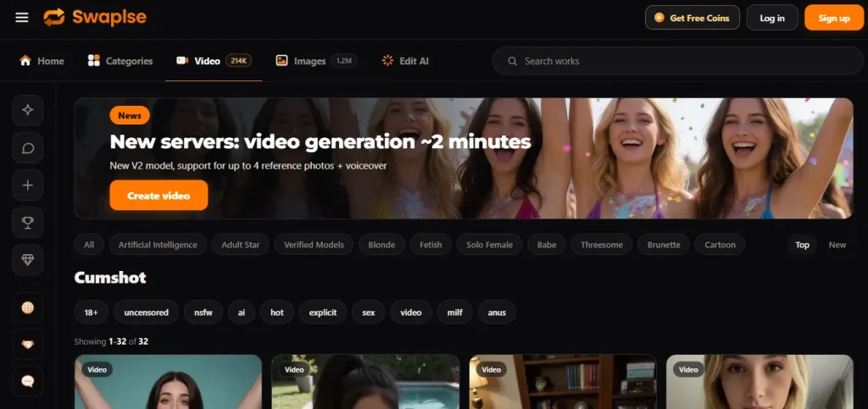Click the Create video button

pyautogui.click(x=159, y=196)
